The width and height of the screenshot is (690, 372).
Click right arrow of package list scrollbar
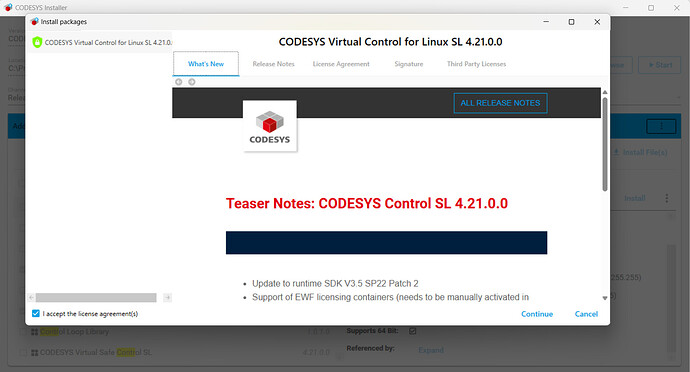[167, 298]
